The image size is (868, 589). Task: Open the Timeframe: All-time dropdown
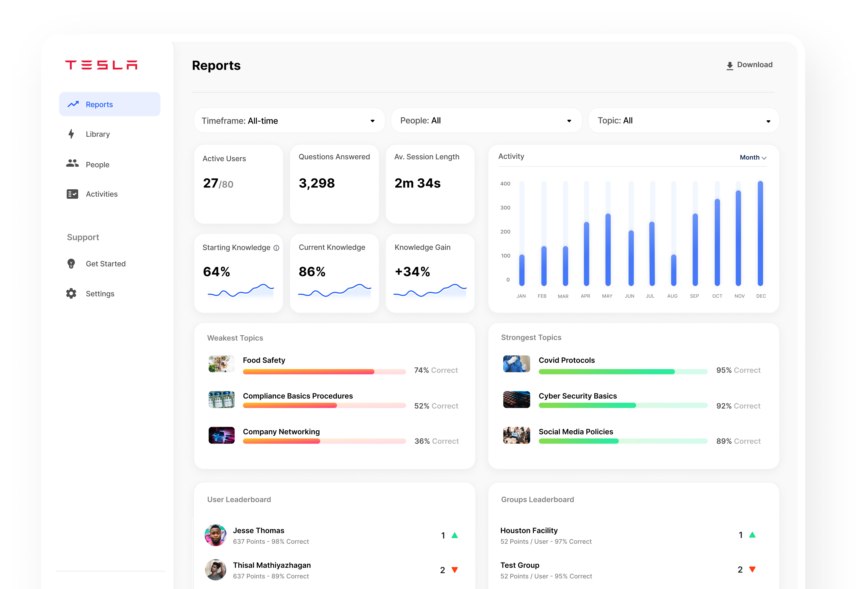(289, 120)
